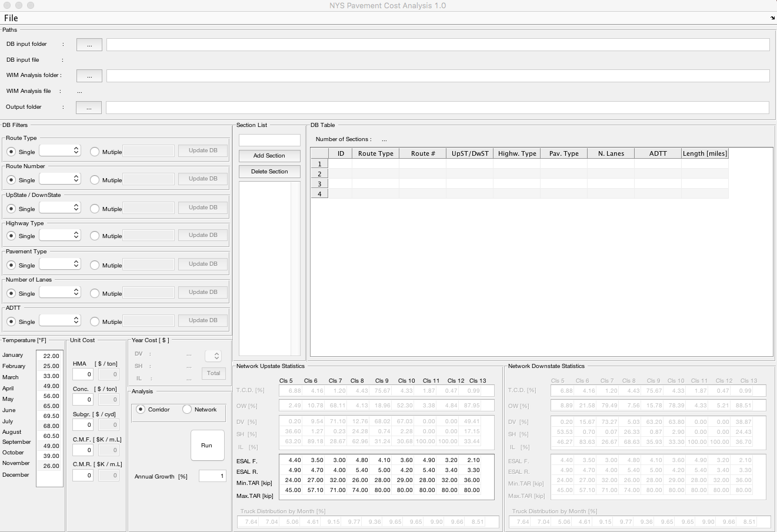Browse for the DB input folder
The image size is (777, 532).
tap(89, 45)
